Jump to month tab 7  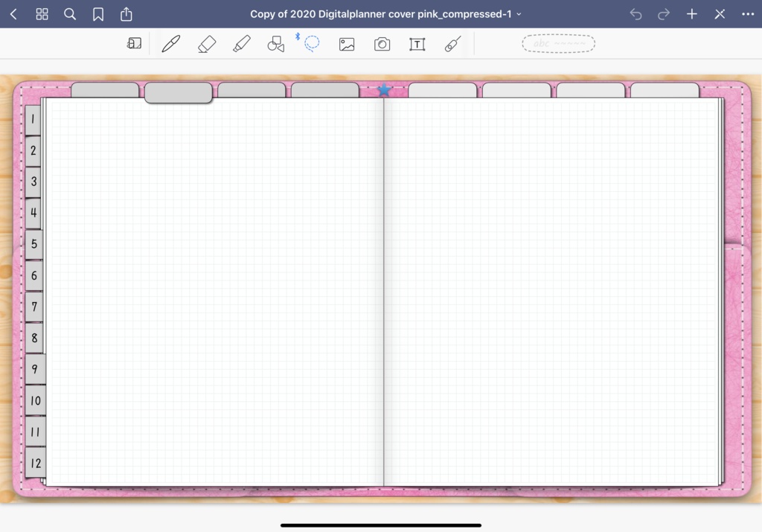[34, 307]
